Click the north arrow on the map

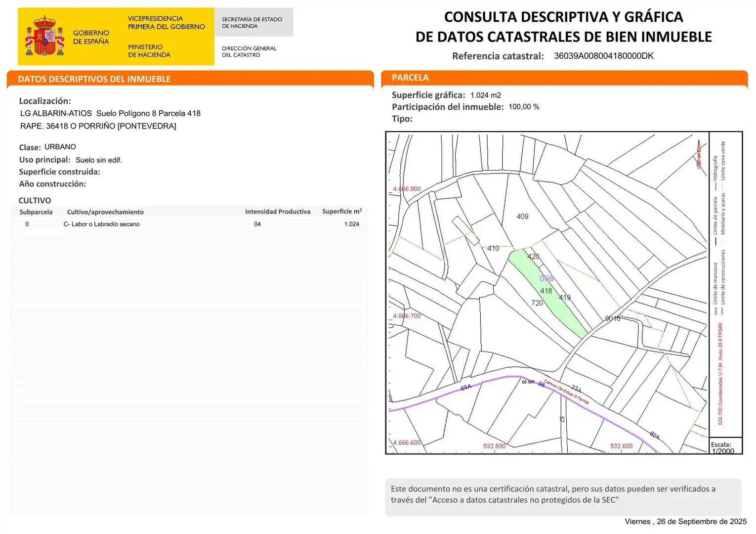(699, 154)
